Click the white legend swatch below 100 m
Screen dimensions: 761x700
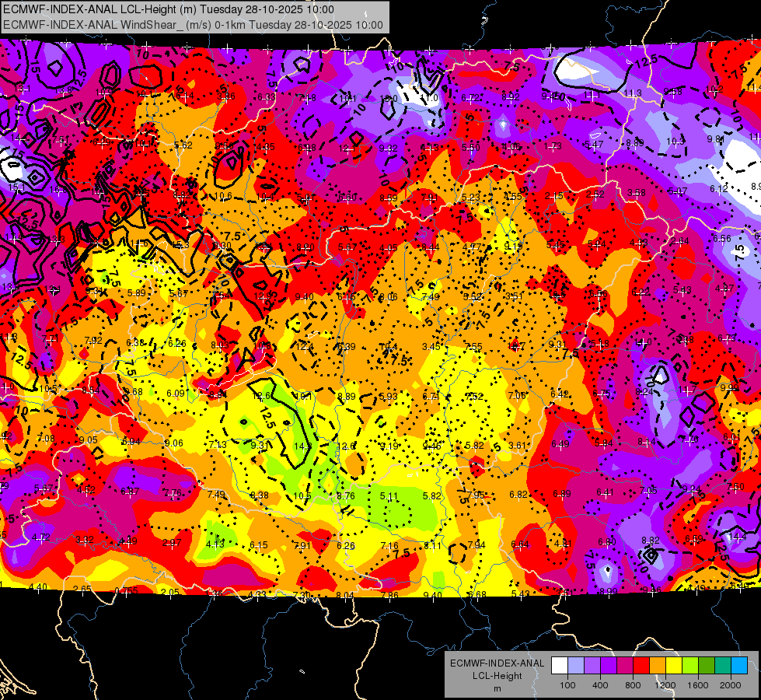pyautogui.click(x=560, y=666)
